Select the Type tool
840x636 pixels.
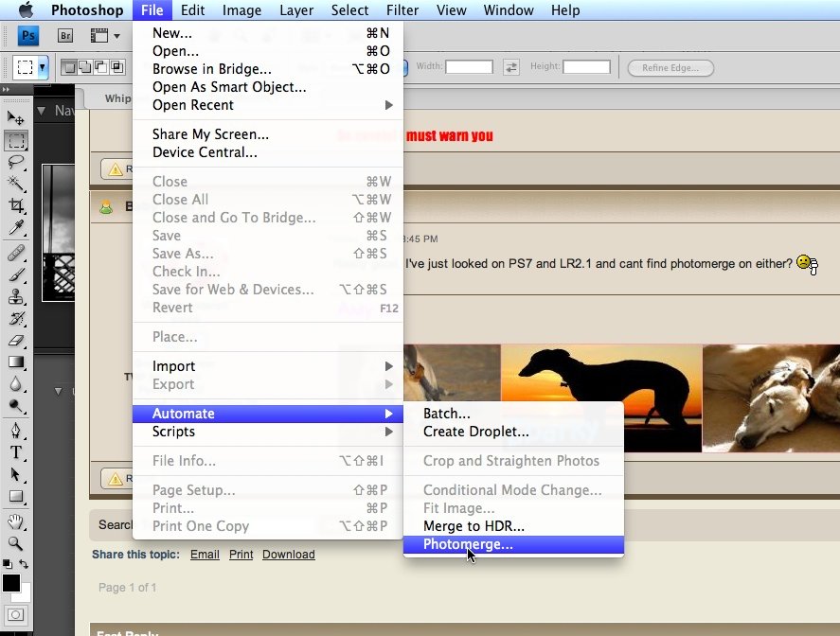pos(15,452)
